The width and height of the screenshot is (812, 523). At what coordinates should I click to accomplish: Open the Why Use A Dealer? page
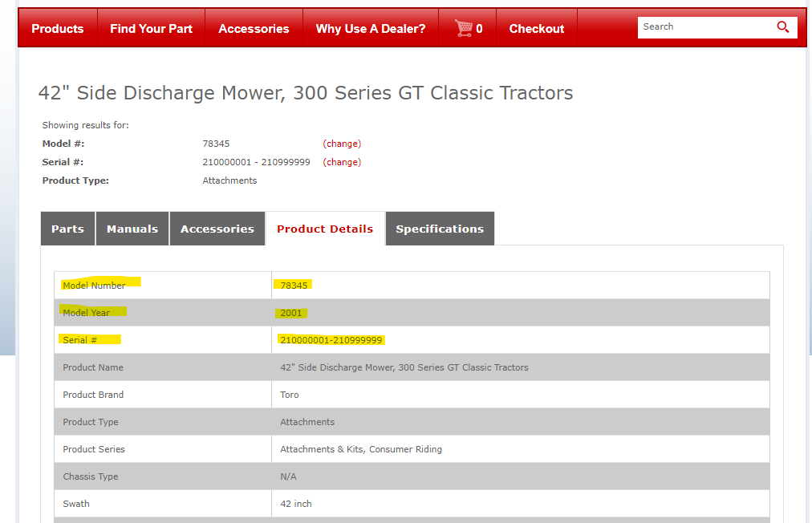pos(371,29)
